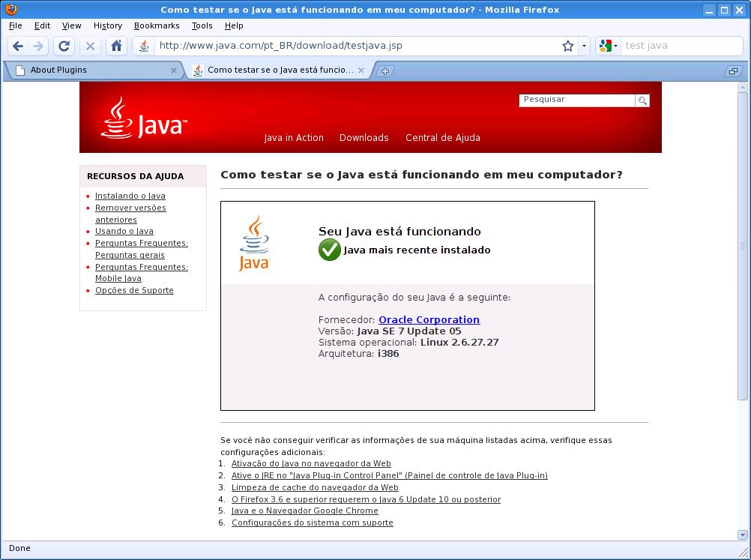Open the Tools menu
Viewport: 751px width, 560px height.
click(202, 26)
